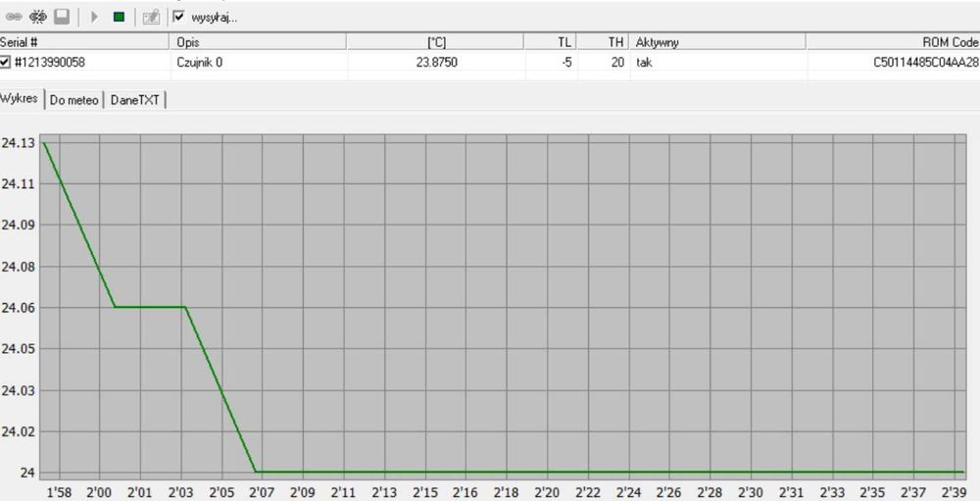Click the Aktywny column header
The width and height of the screenshot is (980, 501).
click(x=717, y=42)
